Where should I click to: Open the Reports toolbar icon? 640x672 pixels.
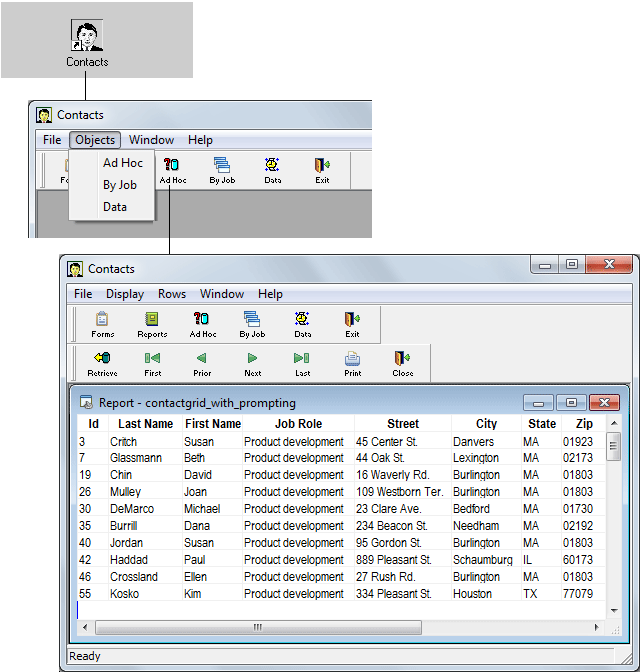coord(152,324)
